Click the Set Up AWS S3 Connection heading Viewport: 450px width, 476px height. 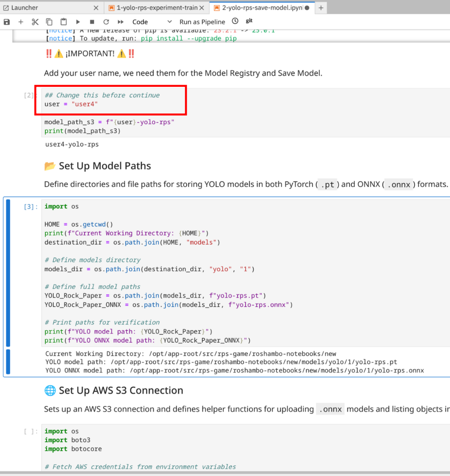pos(121,391)
